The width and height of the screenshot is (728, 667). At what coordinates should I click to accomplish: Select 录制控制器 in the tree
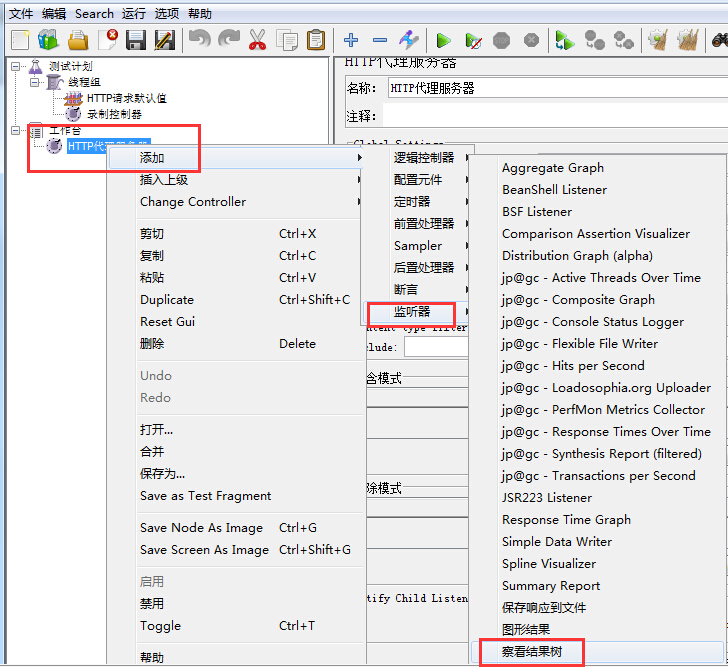point(113,114)
